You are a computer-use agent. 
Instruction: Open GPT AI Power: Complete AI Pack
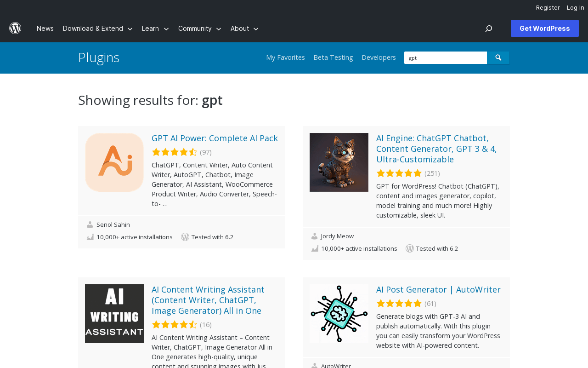click(215, 138)
